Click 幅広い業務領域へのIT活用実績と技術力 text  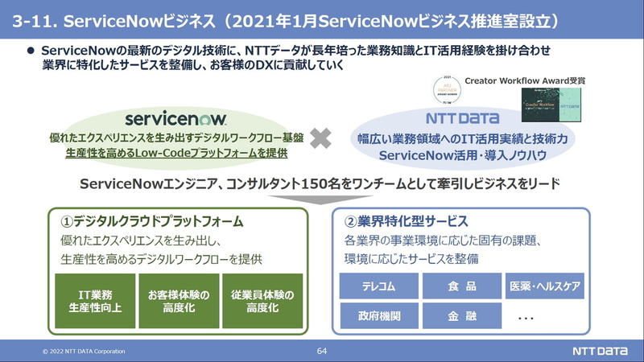point(462,138)
